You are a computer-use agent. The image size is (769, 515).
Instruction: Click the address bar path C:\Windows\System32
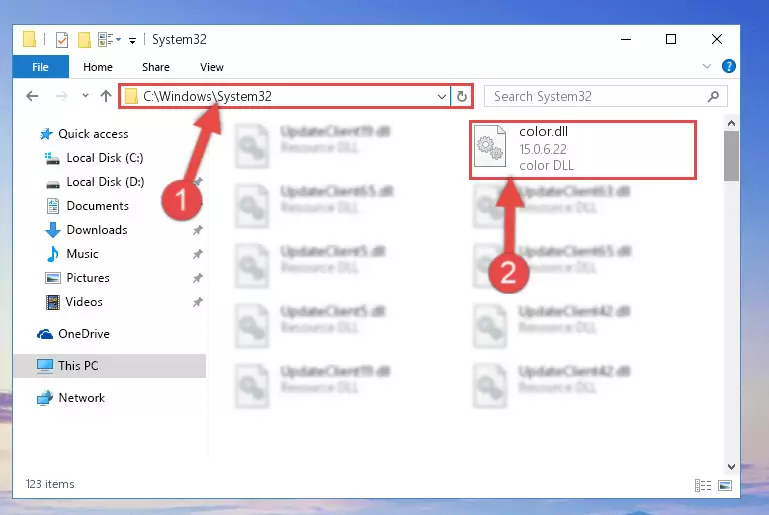click(x=207, y=96)
